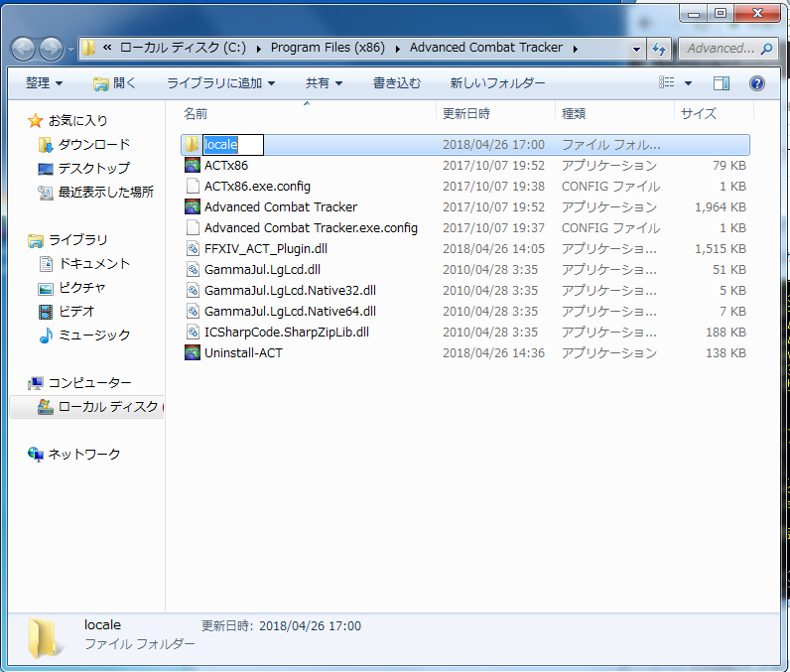Expand arrow after Advanced Combat Tracker breadcrumb
Screen dimensions: 790x672
(575, 49)
